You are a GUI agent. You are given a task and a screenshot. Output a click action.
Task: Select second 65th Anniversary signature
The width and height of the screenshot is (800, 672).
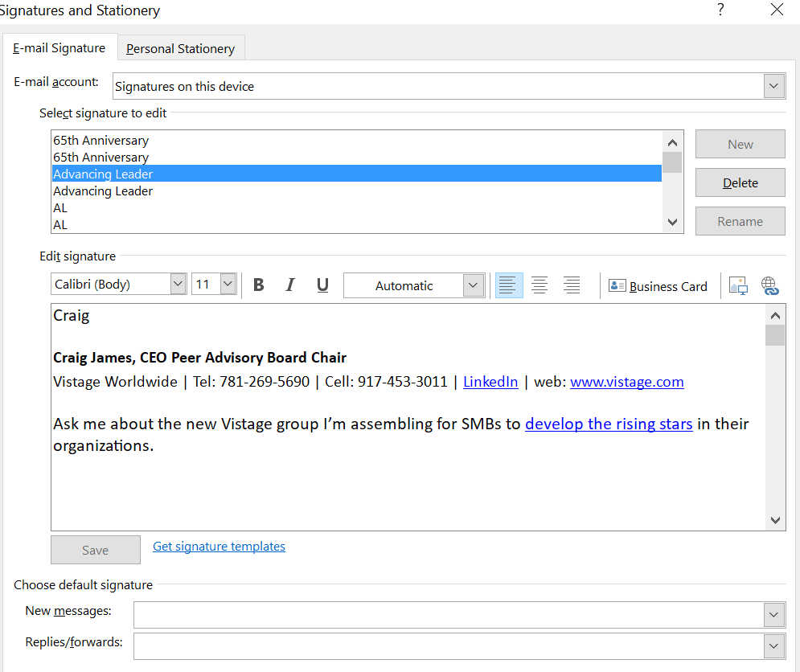pyautogui.click(x=357, y=157)
